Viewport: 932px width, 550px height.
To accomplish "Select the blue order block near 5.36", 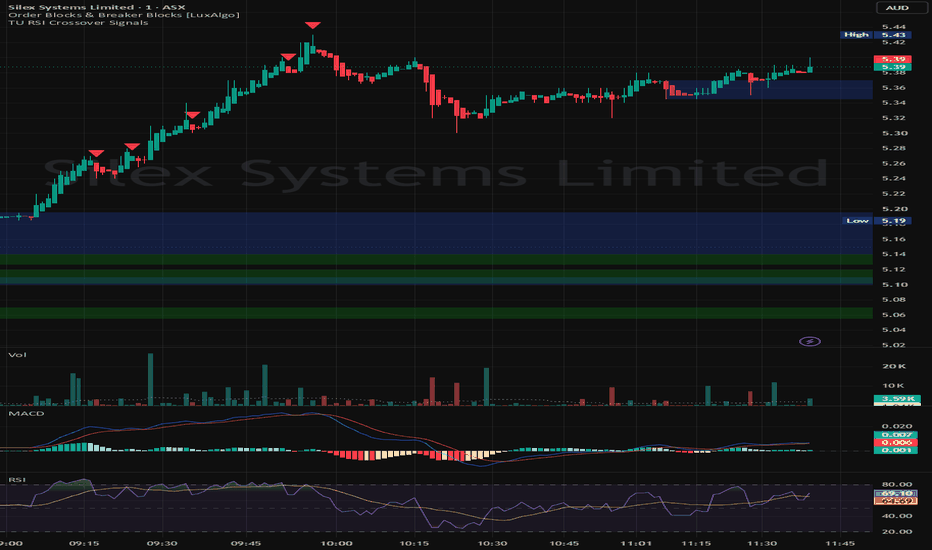I will tap(769, 89).
